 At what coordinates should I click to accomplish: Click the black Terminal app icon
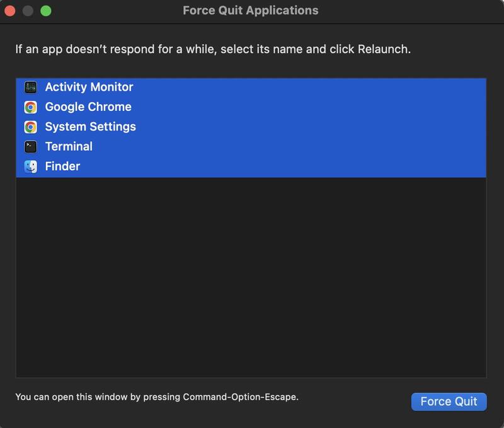30,147
